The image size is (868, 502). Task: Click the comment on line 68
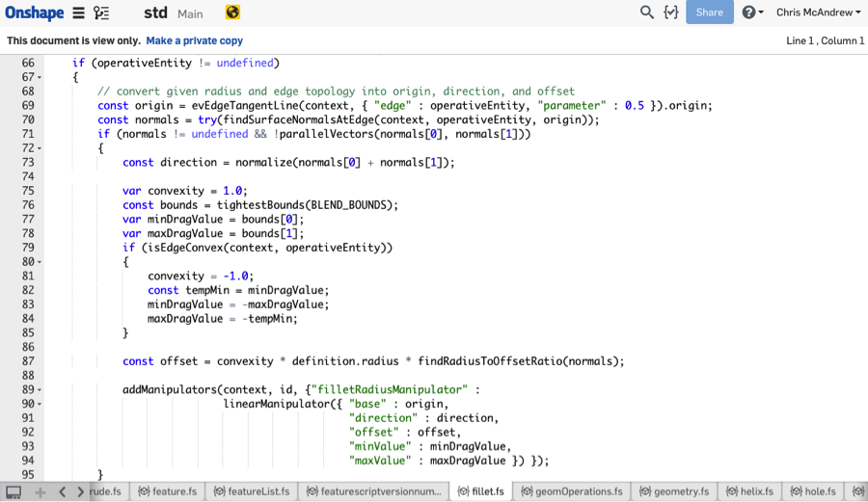coord(336,92)
